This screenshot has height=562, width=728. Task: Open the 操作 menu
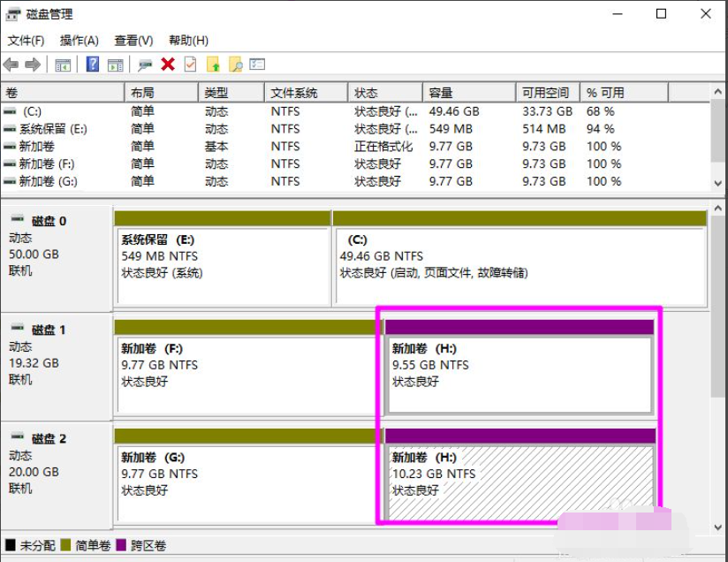(x=80, y=40)
